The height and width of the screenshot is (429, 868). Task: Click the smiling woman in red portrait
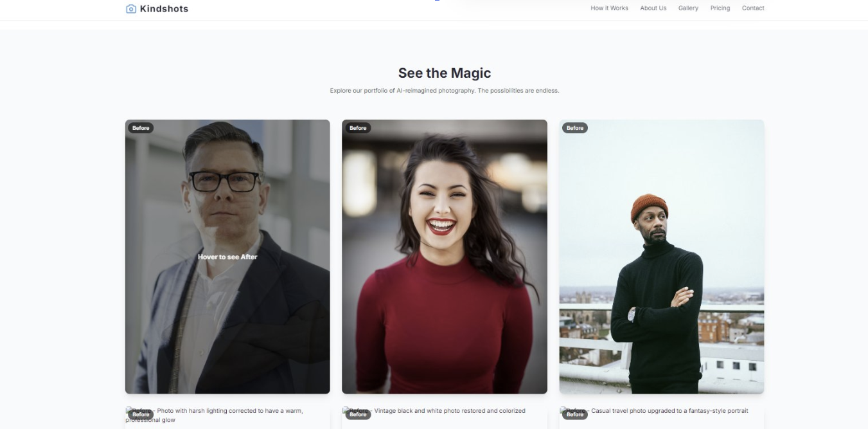click(445, 257)
